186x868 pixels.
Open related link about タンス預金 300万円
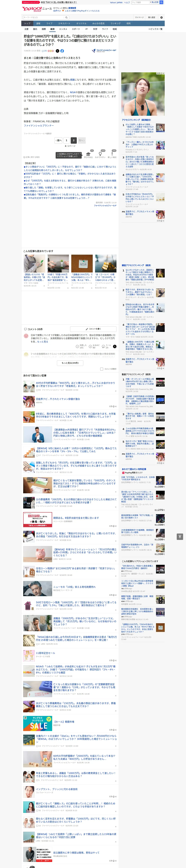pos(70,169)
